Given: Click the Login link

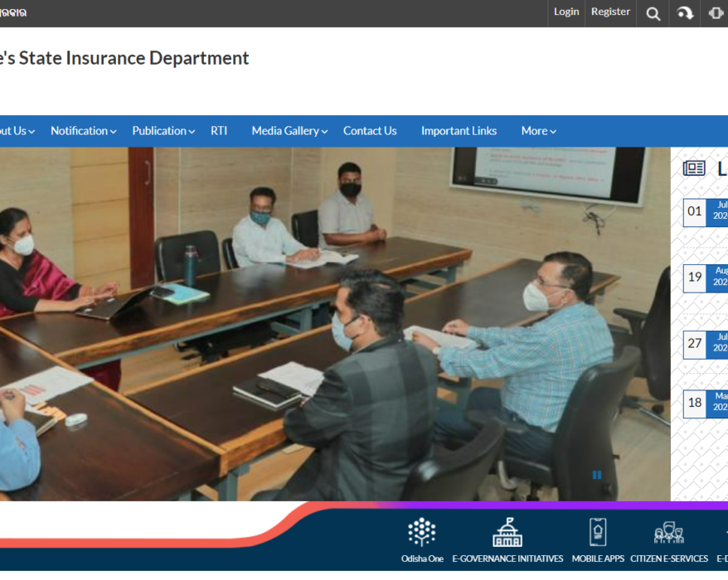Looking at the screenshot, I should click(x=566, y=12).
